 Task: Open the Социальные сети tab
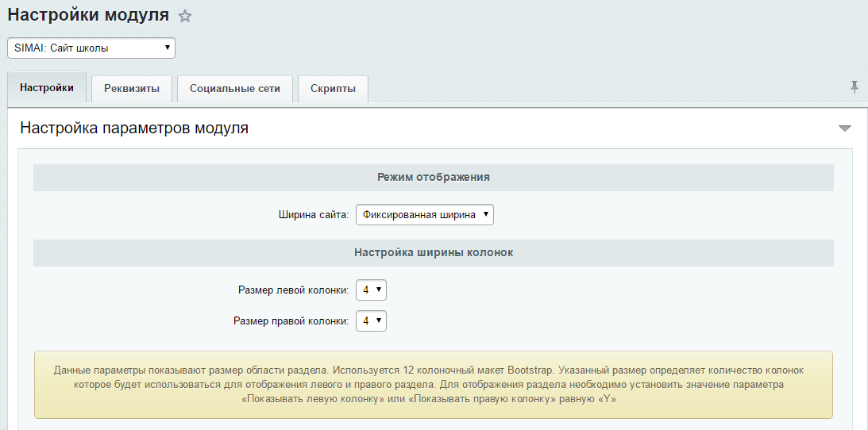coord(234,89)
